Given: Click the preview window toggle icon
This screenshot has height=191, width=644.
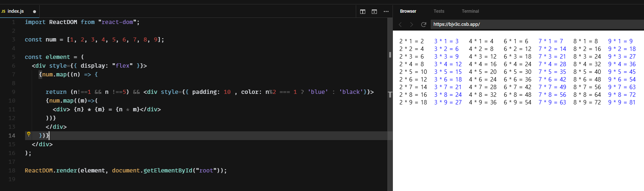Looking at the screenshot, I should [x=374, y=12].
